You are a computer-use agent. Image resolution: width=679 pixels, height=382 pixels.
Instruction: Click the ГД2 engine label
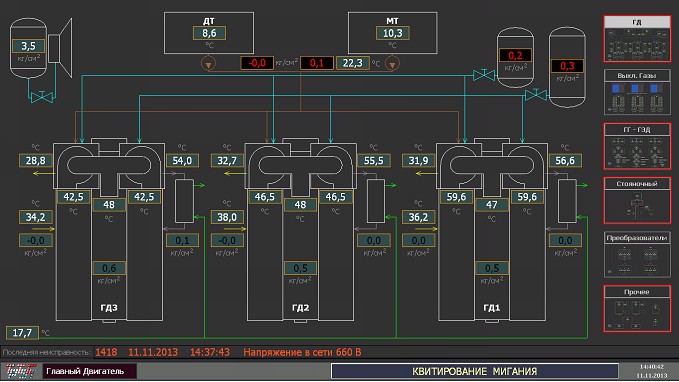tap(300, 308)
